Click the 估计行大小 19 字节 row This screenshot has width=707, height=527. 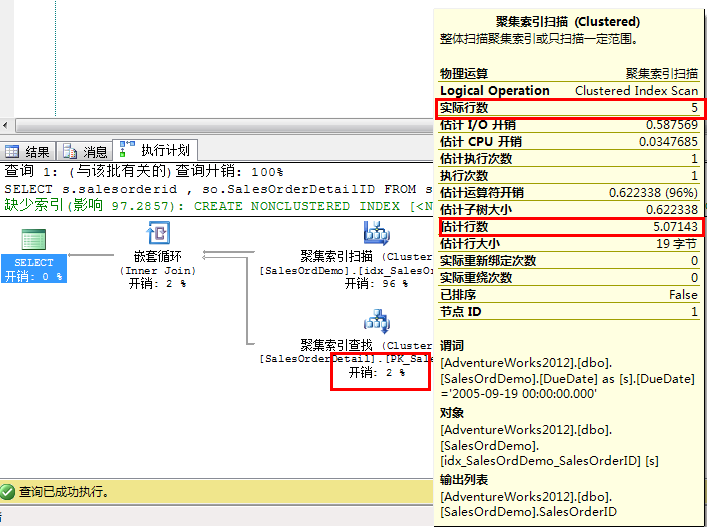(569, 243)
